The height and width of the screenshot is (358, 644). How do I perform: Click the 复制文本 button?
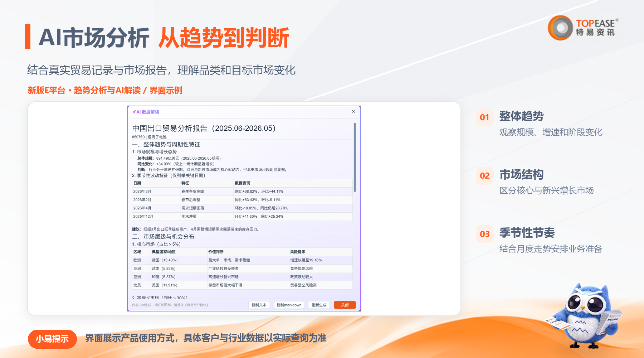tap(259, 305)
